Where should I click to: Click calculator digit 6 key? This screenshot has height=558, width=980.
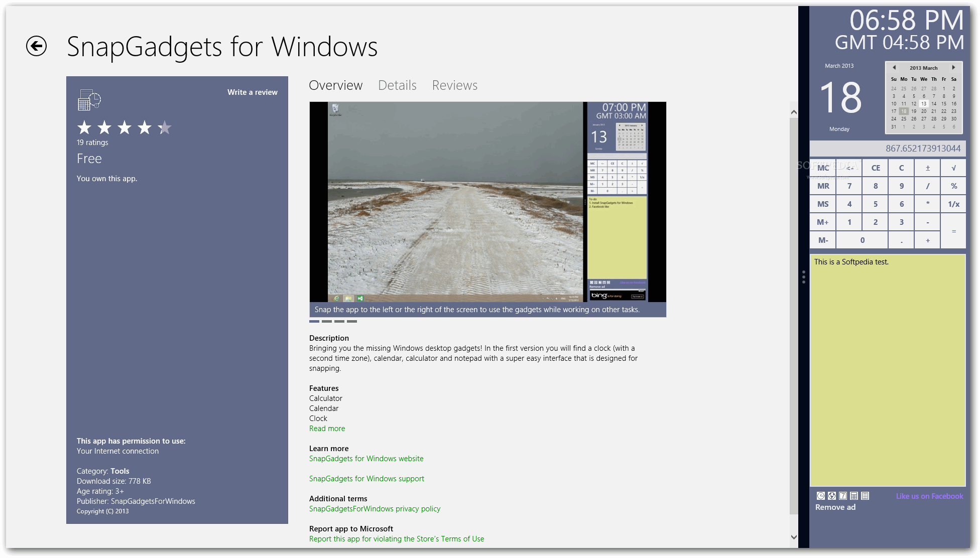(x=901, y=204)
